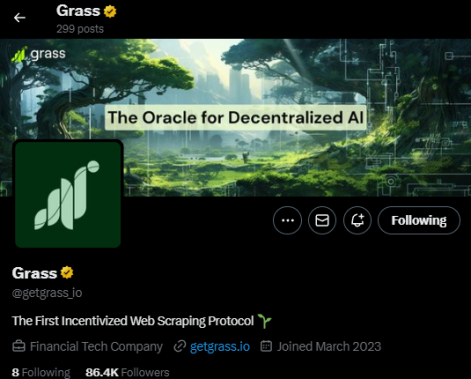Click the Financial Tech Company category label
471x379 pixels.
click(x=96, y=347)
